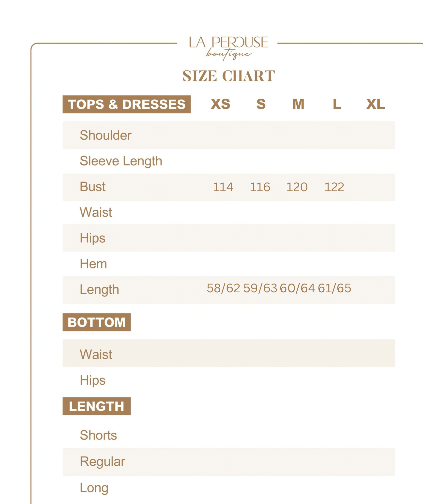
Task: Select the TOPS & DRESSES header
Action: [126, 104]
